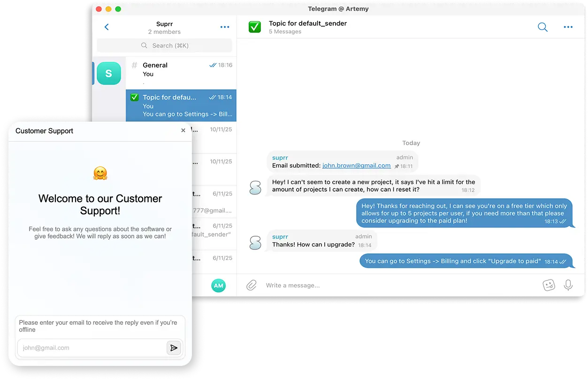Select the Suprr group avatar in sidebar
588x380 pixels.
[109, 73]
